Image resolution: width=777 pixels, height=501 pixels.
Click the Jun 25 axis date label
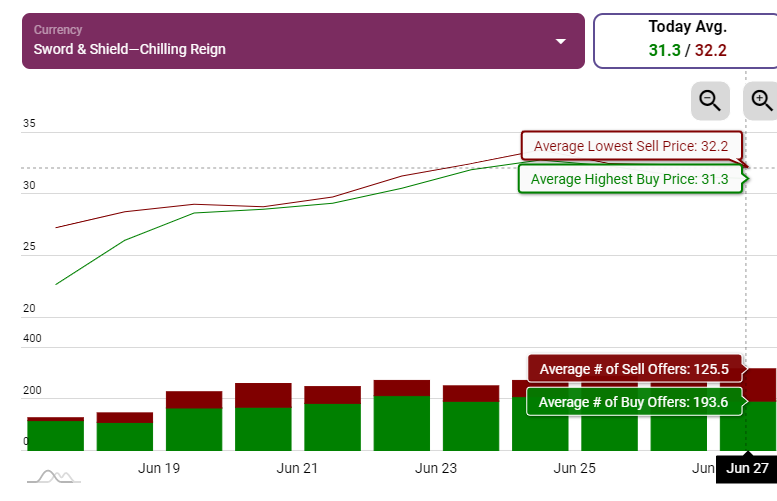coord(574,468)
